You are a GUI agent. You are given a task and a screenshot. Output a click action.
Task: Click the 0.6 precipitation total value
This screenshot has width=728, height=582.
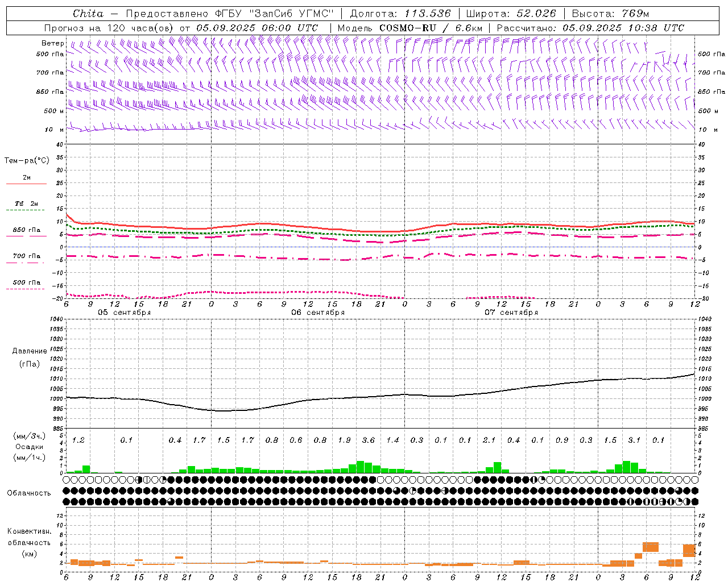296,440
